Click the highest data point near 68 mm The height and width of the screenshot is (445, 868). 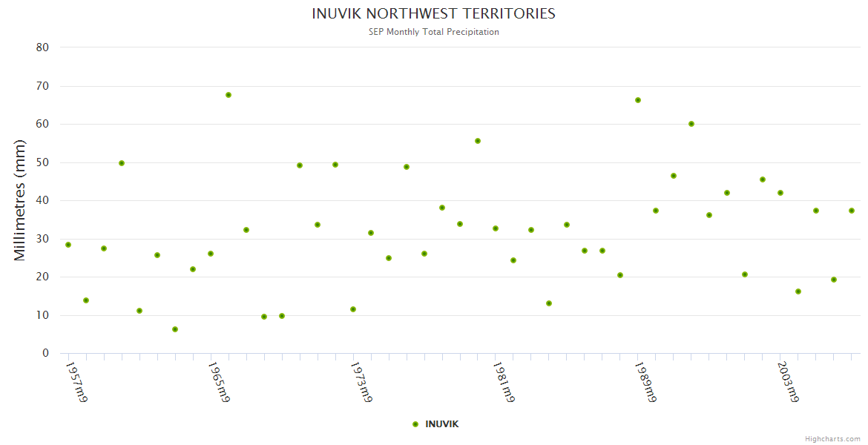228,95
